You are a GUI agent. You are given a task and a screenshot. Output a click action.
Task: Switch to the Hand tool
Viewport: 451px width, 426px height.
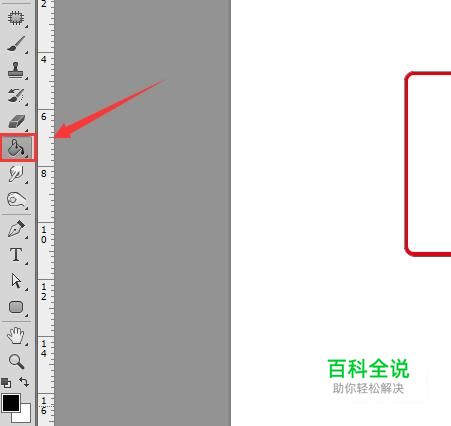(x=16, y=335)
